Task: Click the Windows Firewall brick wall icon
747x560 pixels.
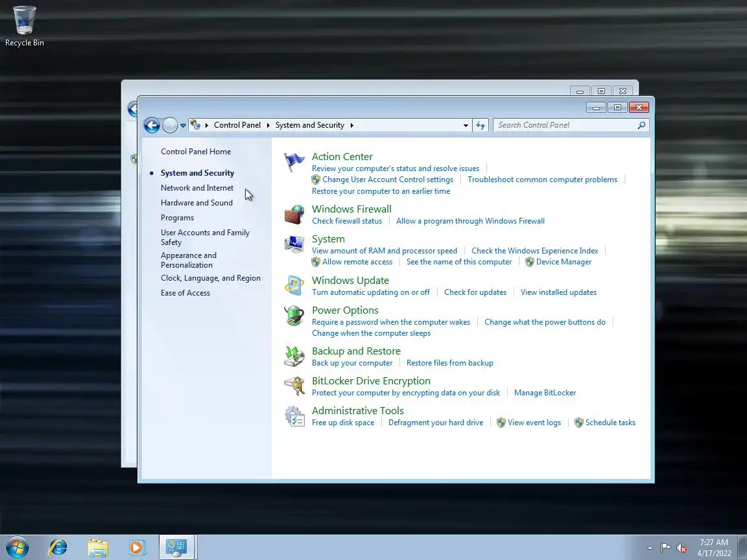Action: pyautogui.click(x=294, y=215)
